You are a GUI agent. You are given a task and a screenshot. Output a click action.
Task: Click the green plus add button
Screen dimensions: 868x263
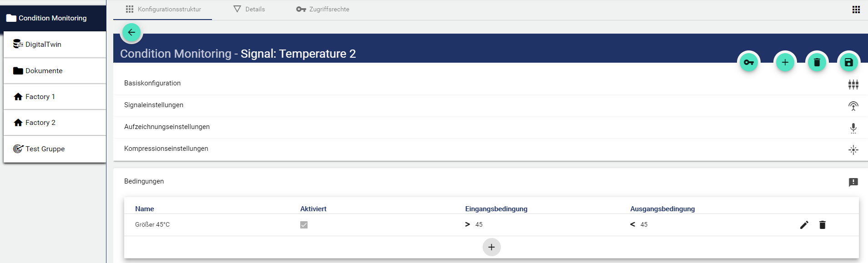tap(785, 62)
